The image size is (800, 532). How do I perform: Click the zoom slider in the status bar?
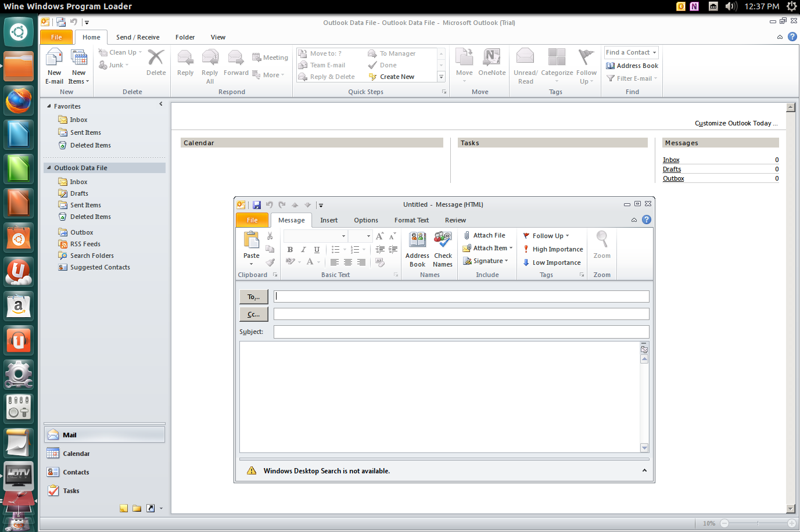point(758,523)
